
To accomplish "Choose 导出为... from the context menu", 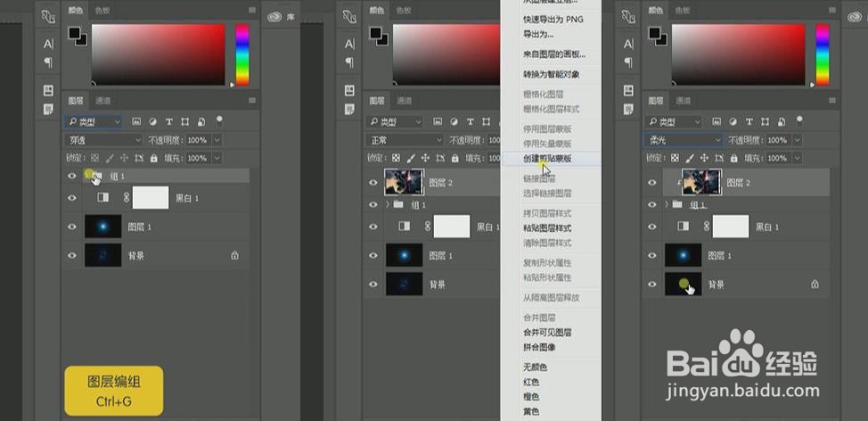I will click(x=538, y=35).
